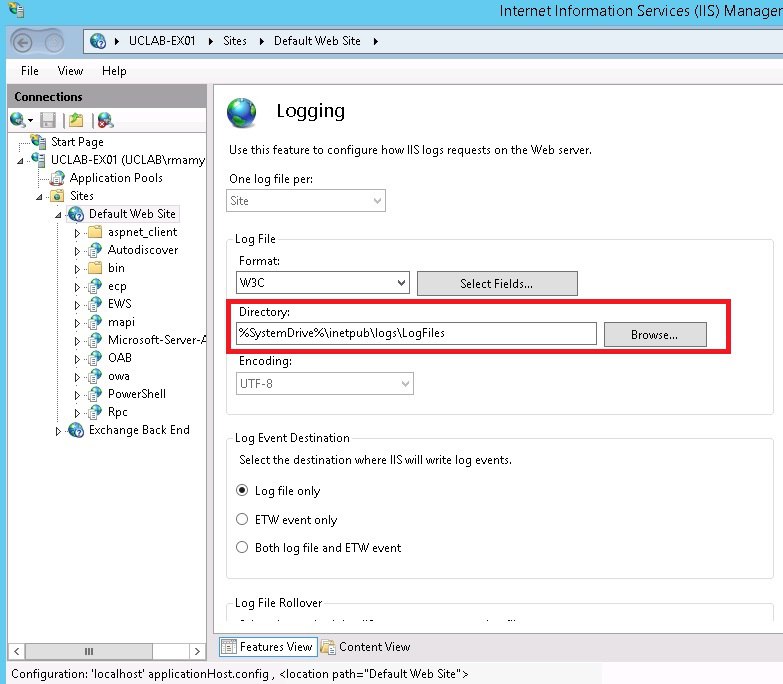Viewport: 783px width, 684px height.
Task: Click UCLAB-EX01 in the breadcrumb path
Action: (x=162, y=41)
